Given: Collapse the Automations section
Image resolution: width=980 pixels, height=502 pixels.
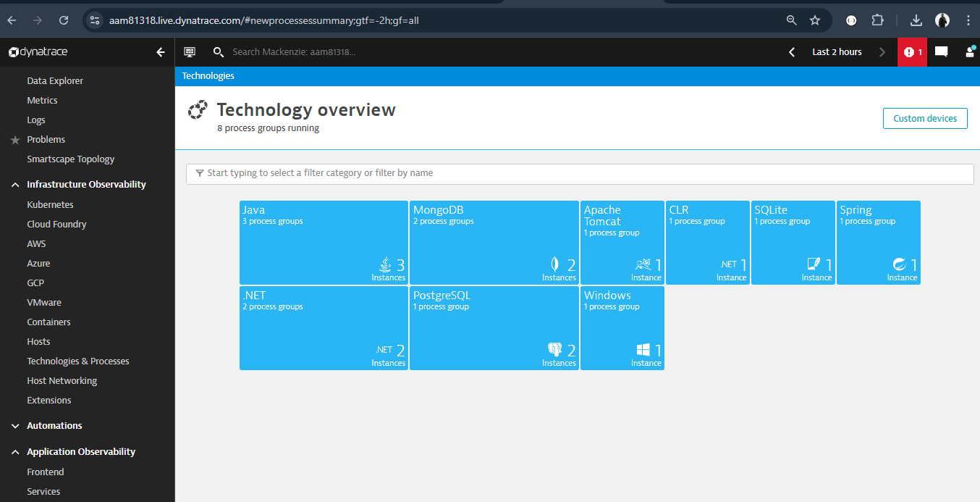Looking at the screenshot, I should [x=15, y=426].
